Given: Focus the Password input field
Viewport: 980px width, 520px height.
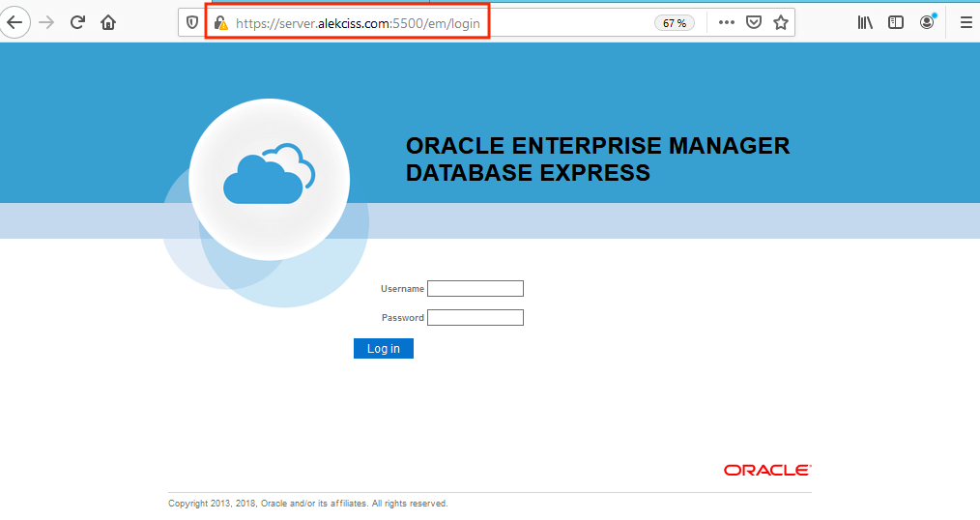Looking at the screenshot, I should [475, 317].
